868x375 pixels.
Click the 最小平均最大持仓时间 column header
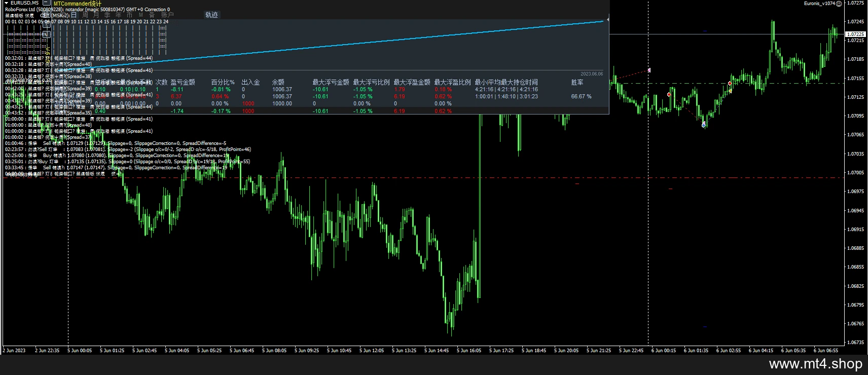pyautogui.click(x=506, y=82)
